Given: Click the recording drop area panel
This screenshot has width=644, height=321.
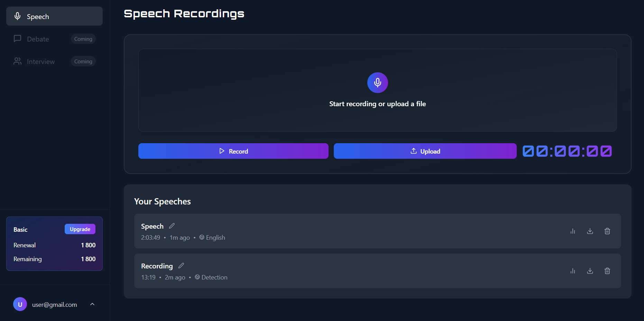Looking at the screenshot, I should (x=377, y=90).
